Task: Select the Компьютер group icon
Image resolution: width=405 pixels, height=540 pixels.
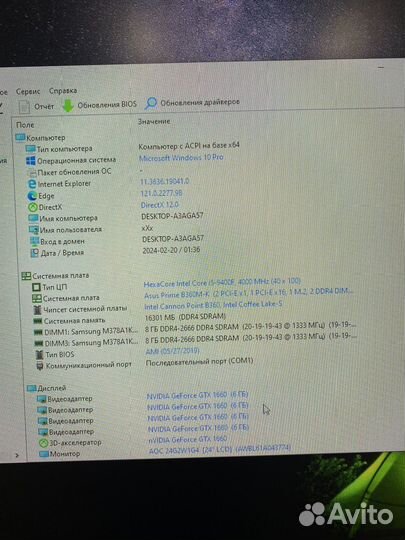Action: 20,138
